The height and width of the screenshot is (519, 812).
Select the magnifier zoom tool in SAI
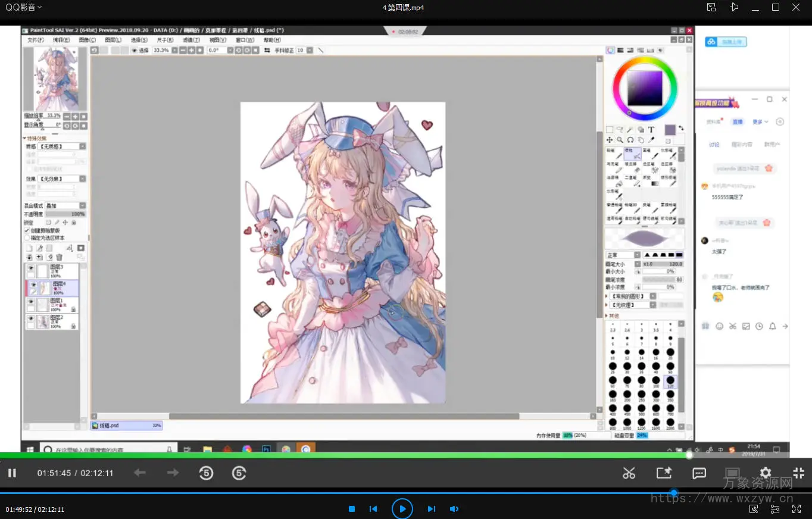click(x=620, y=140)
